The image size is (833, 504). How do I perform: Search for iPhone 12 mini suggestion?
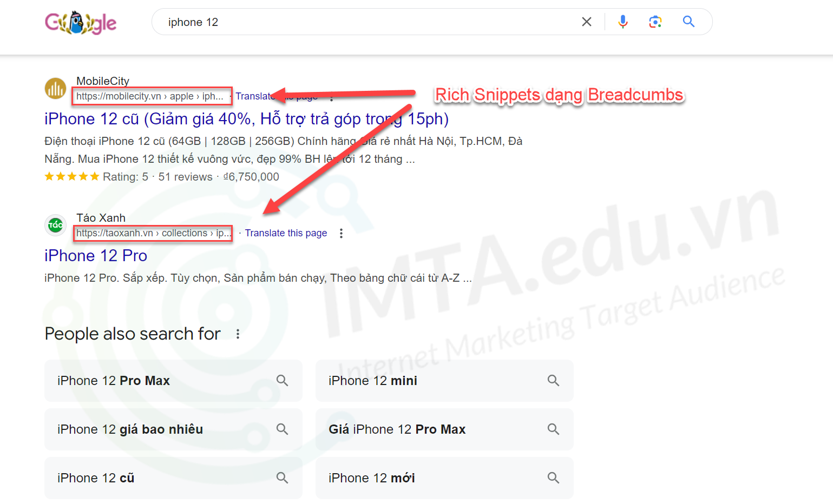point(444,381)
